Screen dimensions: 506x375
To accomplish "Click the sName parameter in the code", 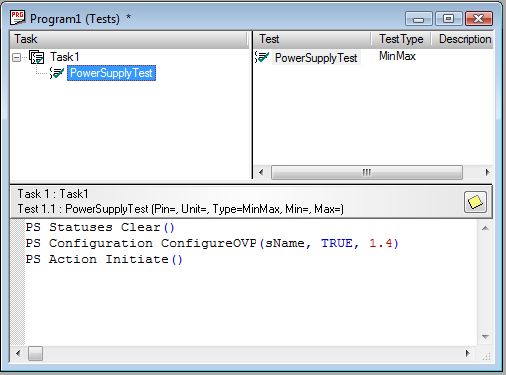I will coord(285,243).
